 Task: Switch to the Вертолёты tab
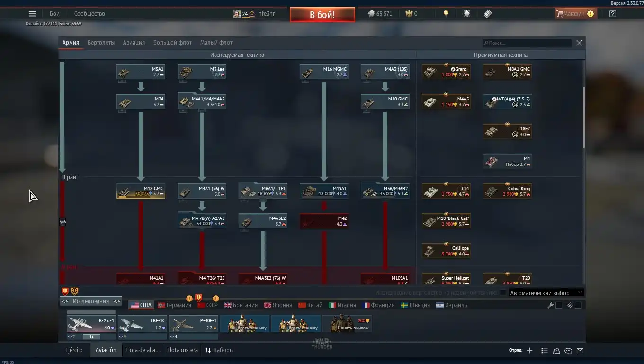click(101, 43)
